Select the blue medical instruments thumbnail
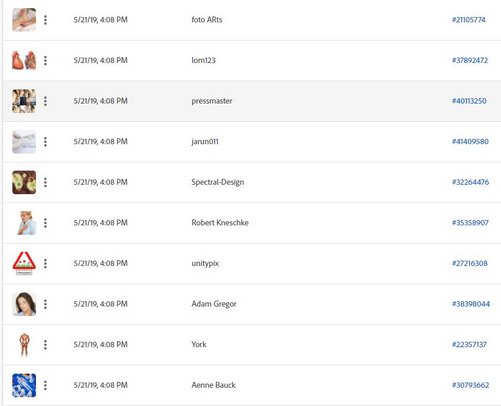This screenshot has height=406, width=501. 24,385
